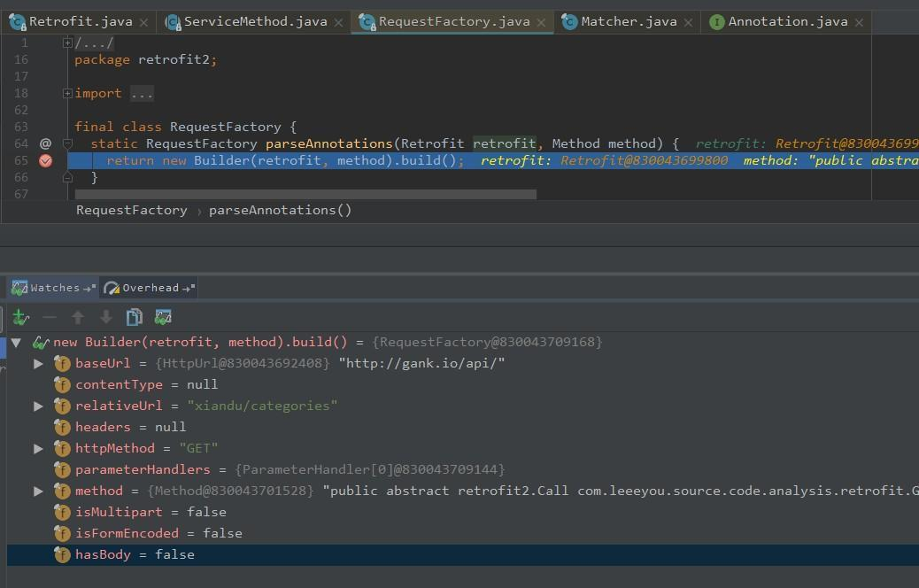Click the folded import ellipsis placeholder

click(x=142, y=94)
